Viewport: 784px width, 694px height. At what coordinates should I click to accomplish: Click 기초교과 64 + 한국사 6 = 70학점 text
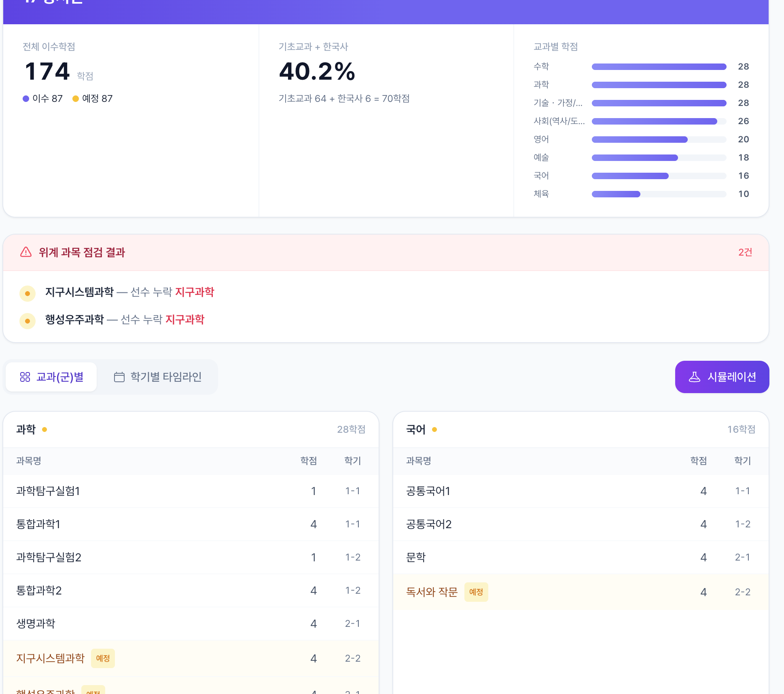(x=344, y=99)
